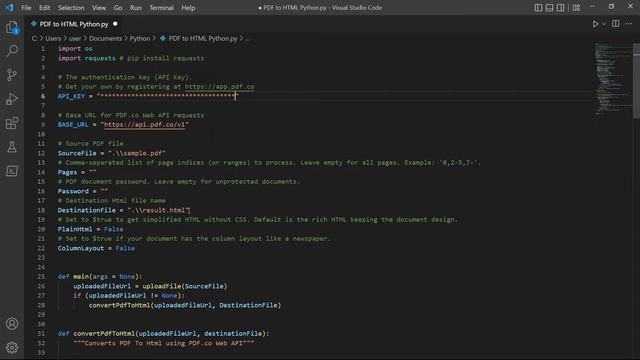Open the Accounts menu
This screenshot has height=360, width=640.
click(12, 324)
